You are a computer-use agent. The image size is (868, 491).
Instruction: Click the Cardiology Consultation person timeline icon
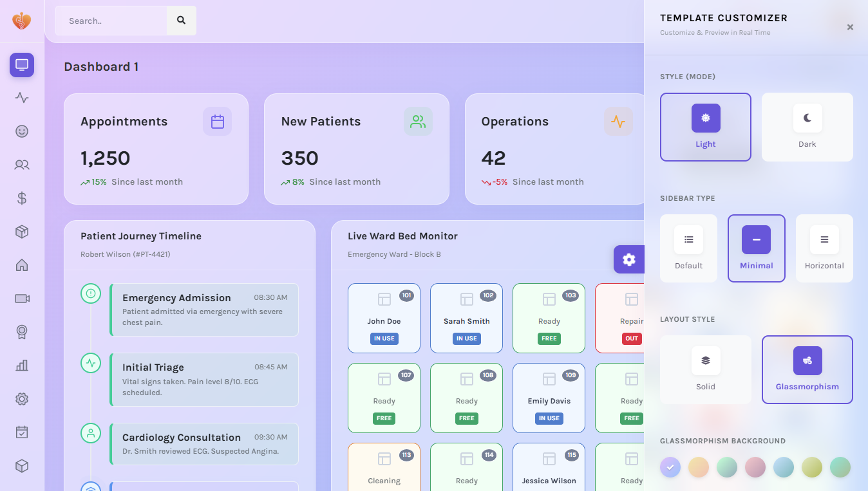[91, 433]
